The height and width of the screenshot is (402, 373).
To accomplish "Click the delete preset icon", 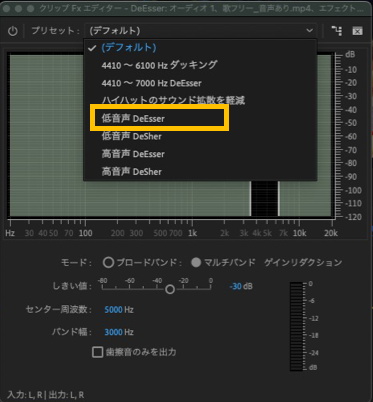I will [x=357, y=31].
